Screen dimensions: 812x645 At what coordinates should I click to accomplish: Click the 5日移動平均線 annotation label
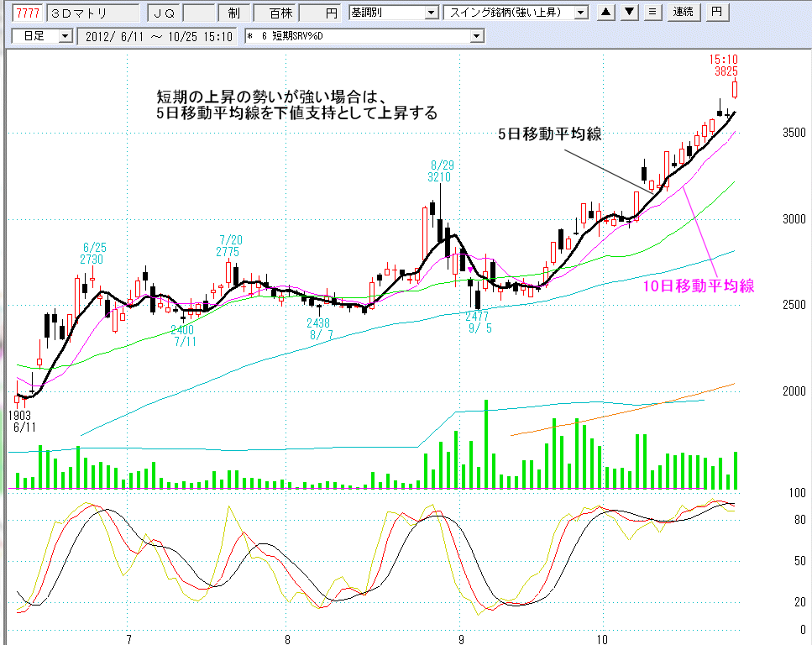coord(550,134)
